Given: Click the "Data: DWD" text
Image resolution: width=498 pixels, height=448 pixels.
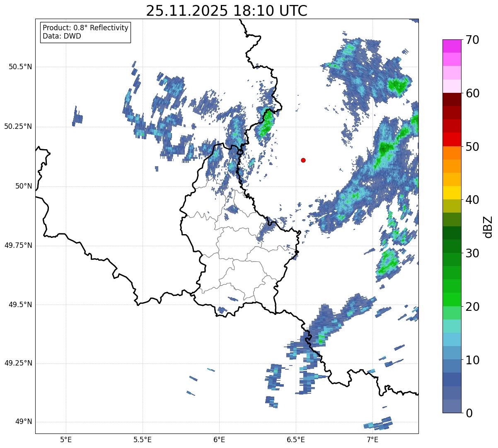Looking at the screenshot, I should tap(62, 36).
